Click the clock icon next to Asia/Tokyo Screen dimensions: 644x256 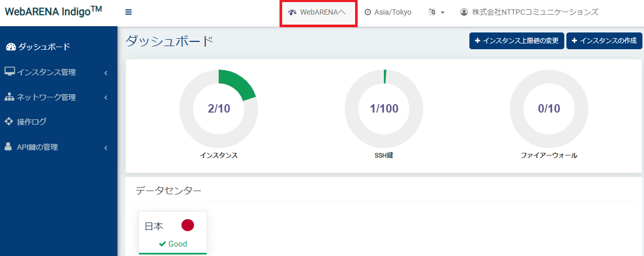point(368,13)
